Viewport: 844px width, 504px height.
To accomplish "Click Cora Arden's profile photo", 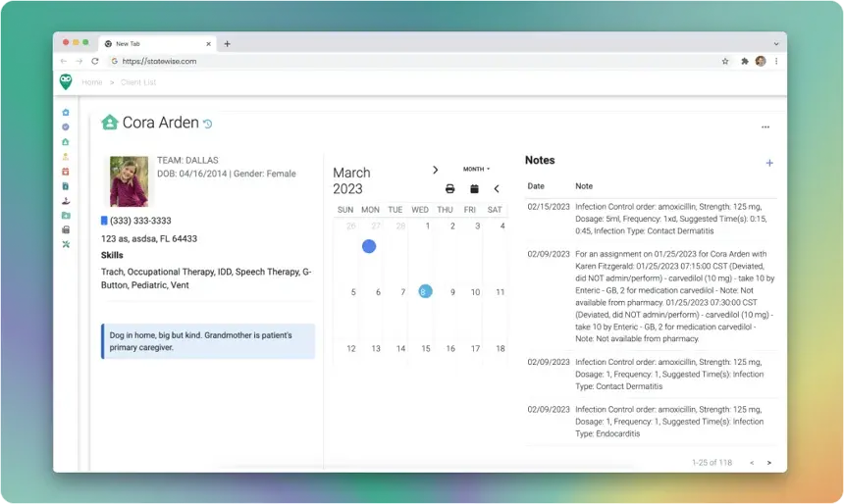I will 130,181.
